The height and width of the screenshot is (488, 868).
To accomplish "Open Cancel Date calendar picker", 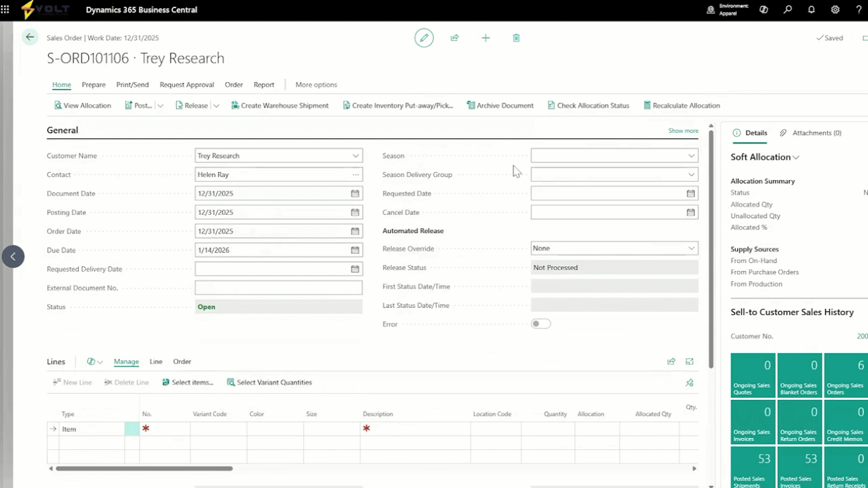I will [691, 212].
